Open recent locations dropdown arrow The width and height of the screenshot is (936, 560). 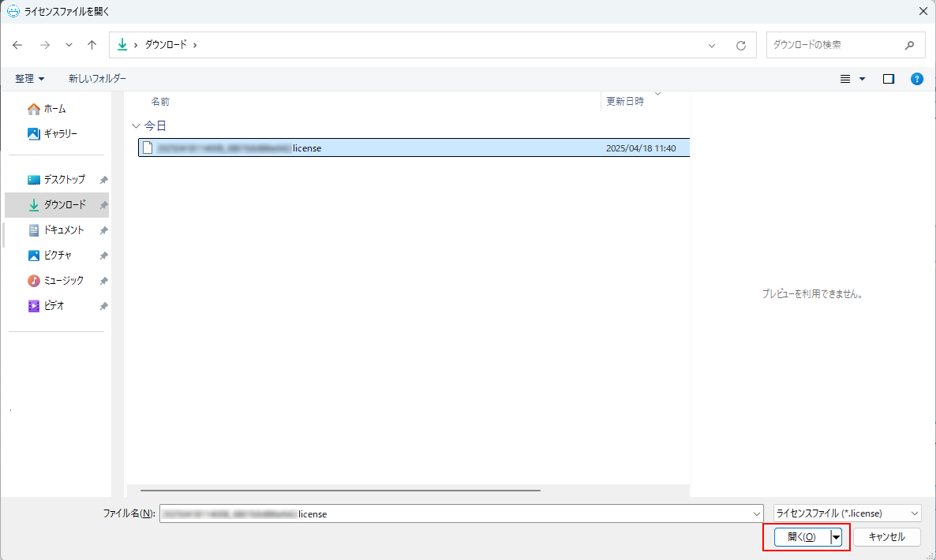coord(69,45)
